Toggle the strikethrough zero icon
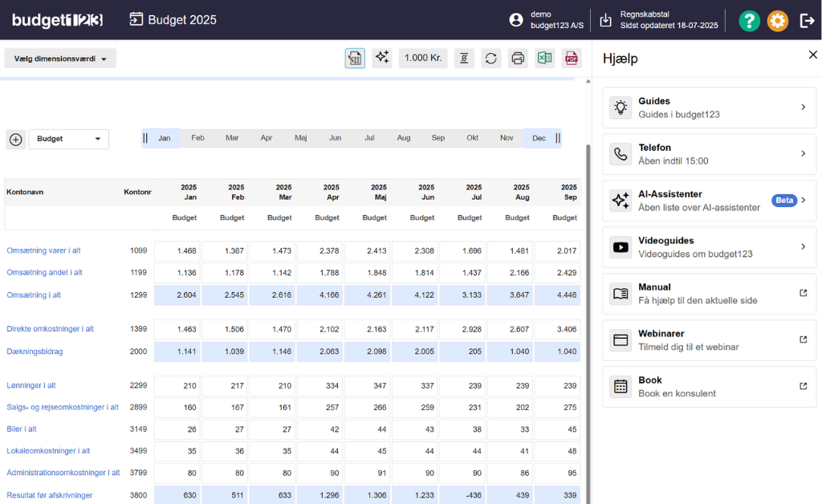Image resolution: width=822 pixels, height=504 pixels. pos(463,58)
